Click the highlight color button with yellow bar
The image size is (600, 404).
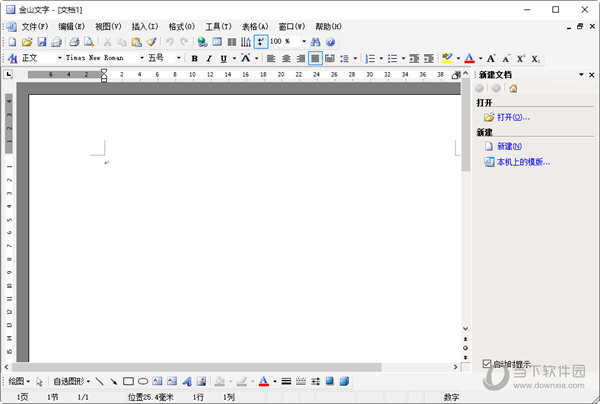click(447, 59)
